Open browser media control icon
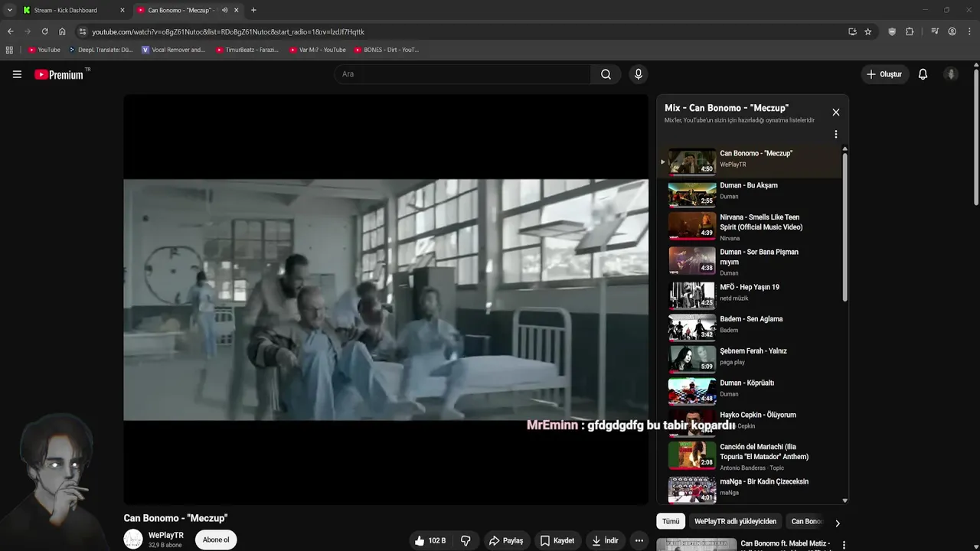The width and height of the screenshot is (980, 551). point(935,31)
